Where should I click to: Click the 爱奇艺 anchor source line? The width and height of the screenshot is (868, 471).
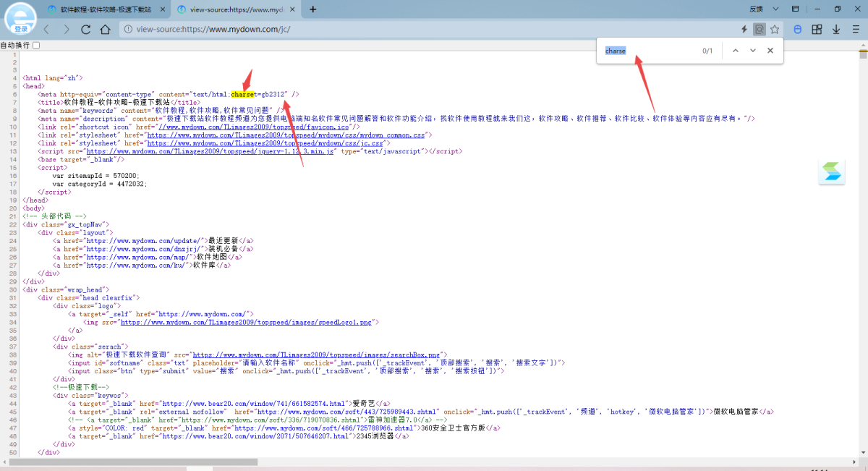[x=230, y=404]
